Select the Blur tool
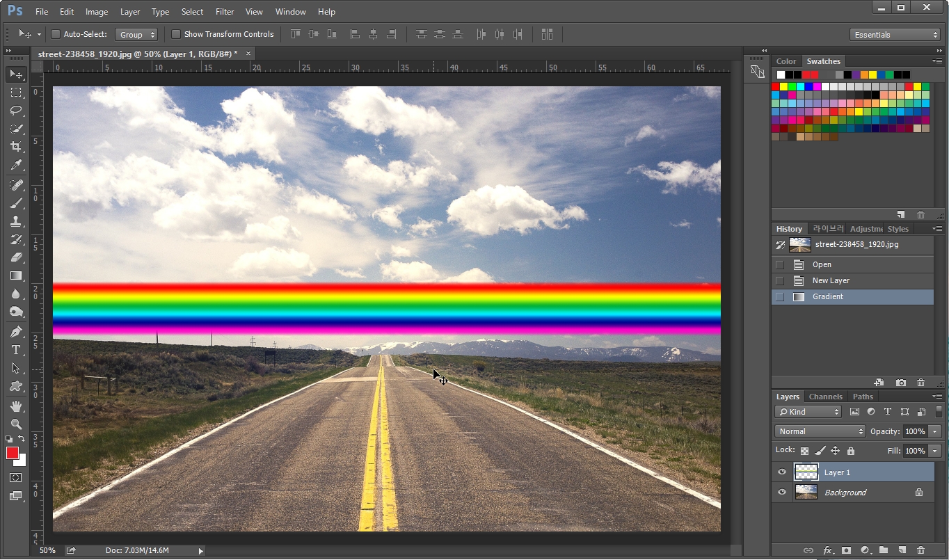This screenshot has width=949, height=560. click(x=16, y=294)
